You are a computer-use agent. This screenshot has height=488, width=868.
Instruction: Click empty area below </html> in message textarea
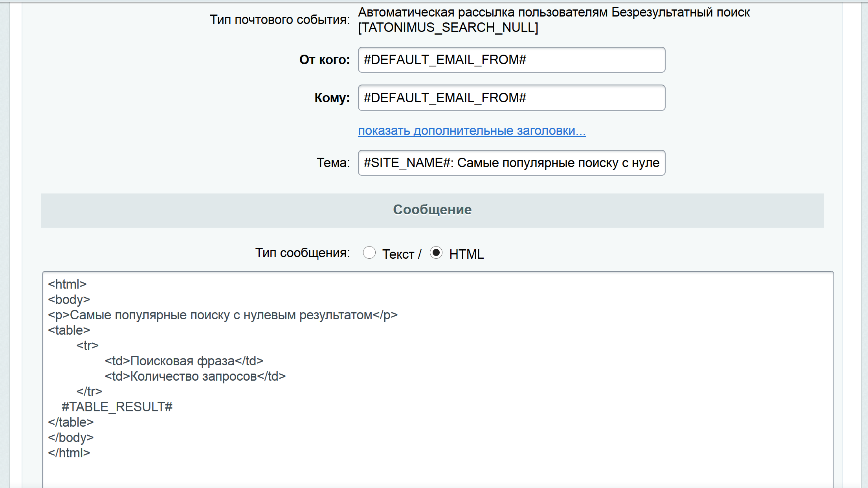tap(432, 474)
